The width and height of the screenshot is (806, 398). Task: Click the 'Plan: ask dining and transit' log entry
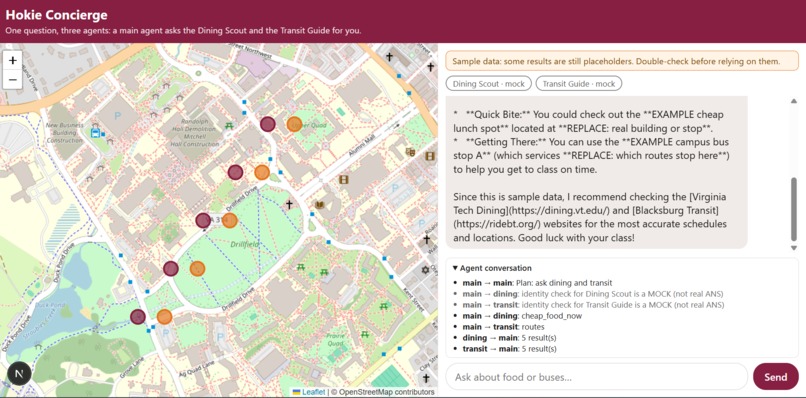537,283
